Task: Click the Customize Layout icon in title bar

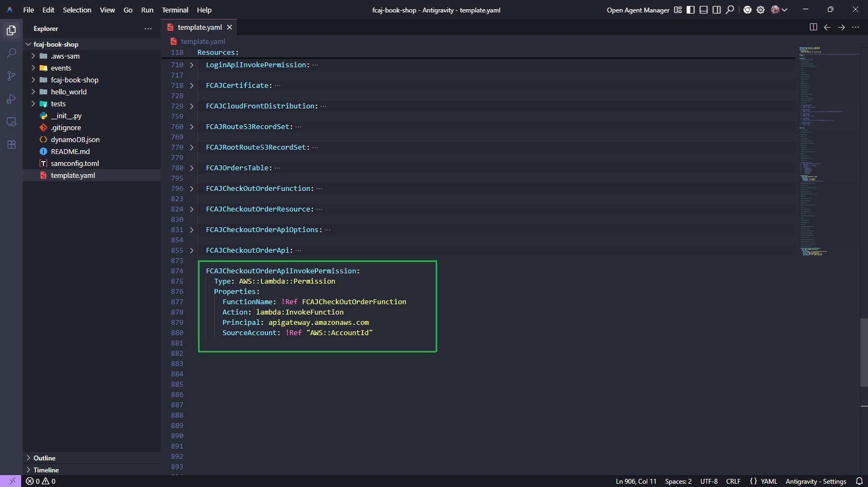Action: click(678, 10)
